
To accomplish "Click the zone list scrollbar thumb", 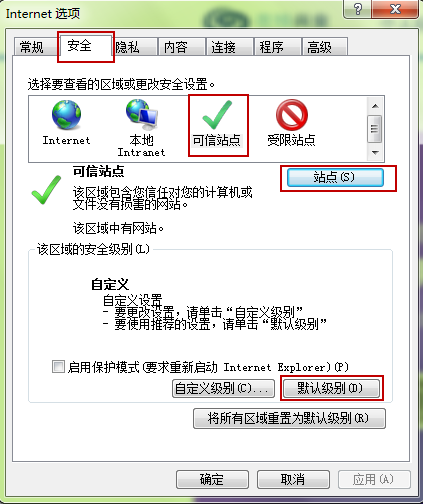I will coord(375,129).
